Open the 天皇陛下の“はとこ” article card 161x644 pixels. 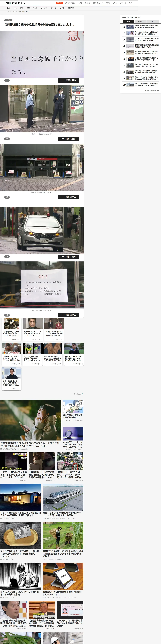[x=54, y=329]
